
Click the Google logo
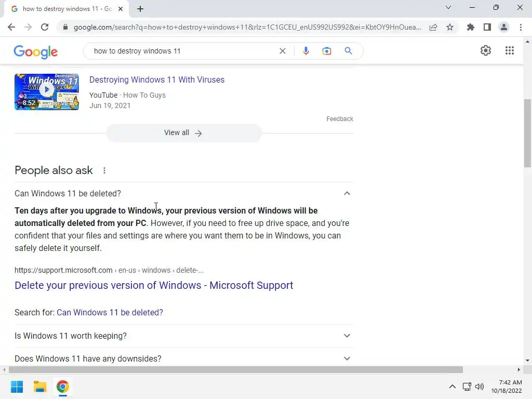coord(36,51)
